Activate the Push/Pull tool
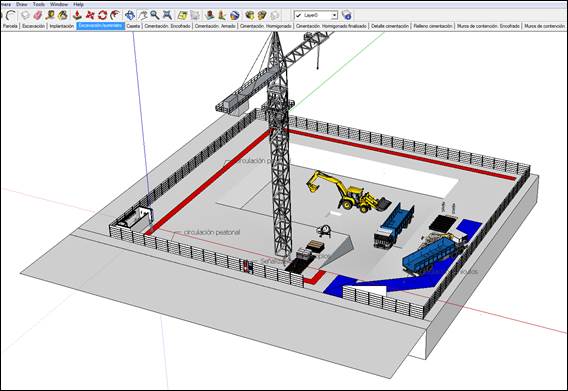This screenshot has width=568, height=391. pos(77,15)
